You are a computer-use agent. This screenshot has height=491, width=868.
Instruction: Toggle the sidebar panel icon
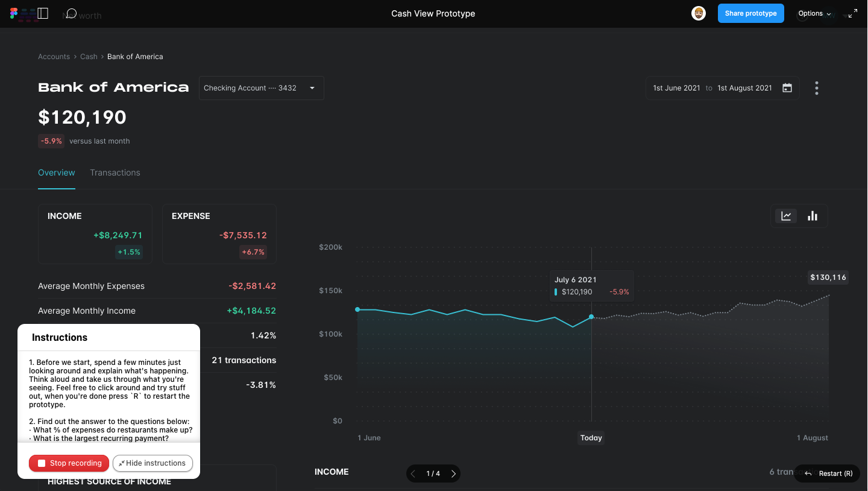(42, 13)
